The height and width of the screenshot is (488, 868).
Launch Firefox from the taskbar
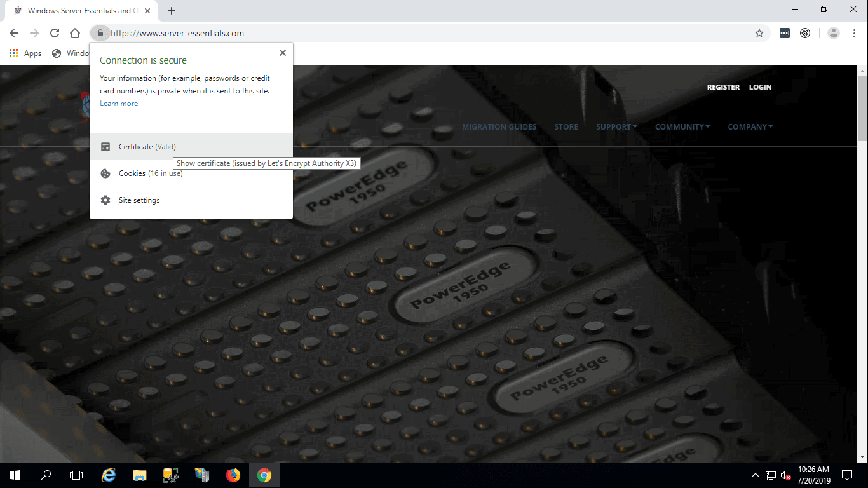coord(233,475)
